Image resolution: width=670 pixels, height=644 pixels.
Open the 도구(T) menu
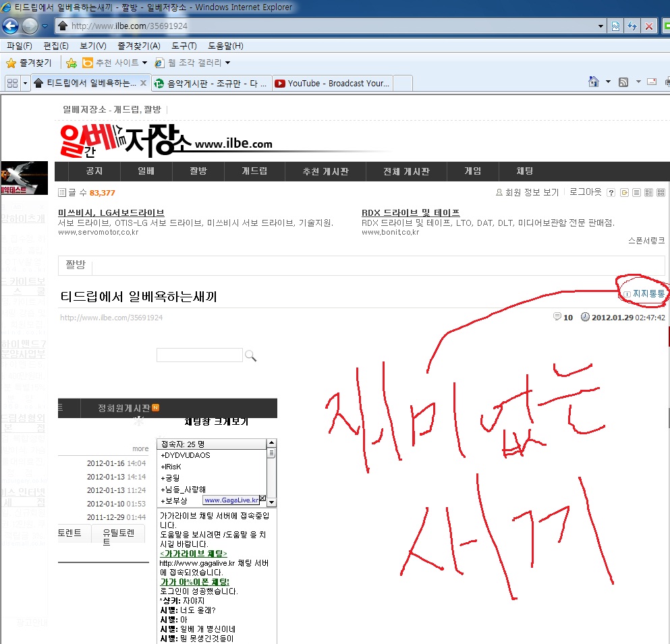184,46
